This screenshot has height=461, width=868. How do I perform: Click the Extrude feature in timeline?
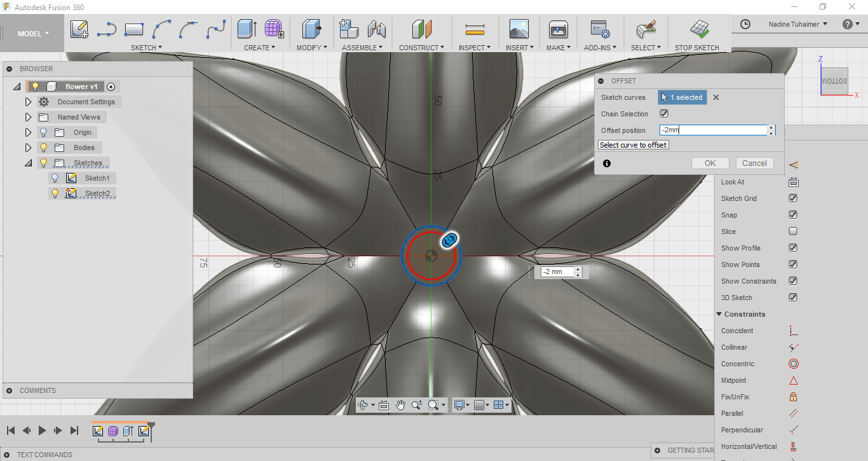pos(128,431)
